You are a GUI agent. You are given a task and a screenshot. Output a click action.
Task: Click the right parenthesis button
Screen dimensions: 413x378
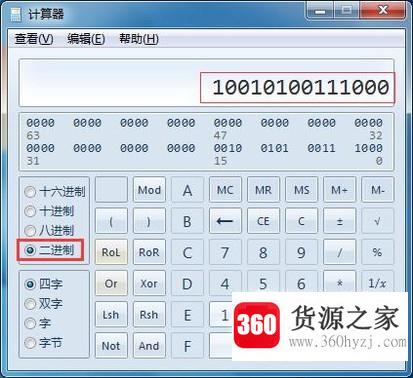149,221
